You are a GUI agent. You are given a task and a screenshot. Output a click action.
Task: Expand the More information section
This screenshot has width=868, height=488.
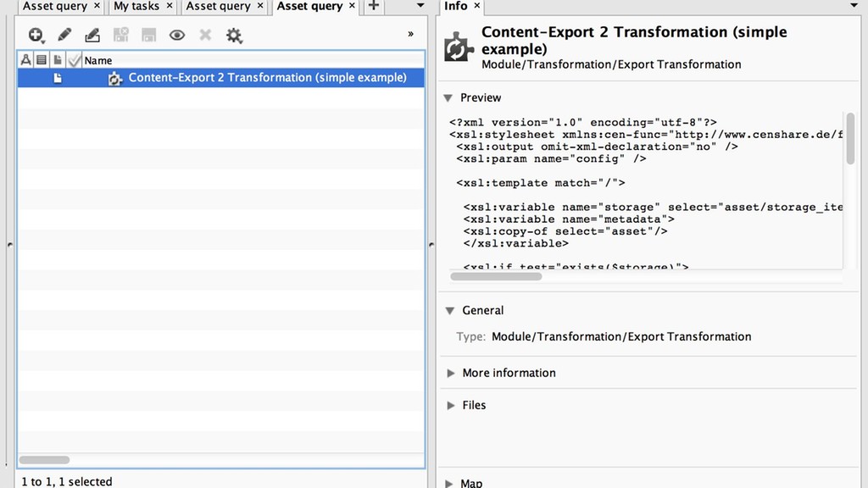point(450,373)
